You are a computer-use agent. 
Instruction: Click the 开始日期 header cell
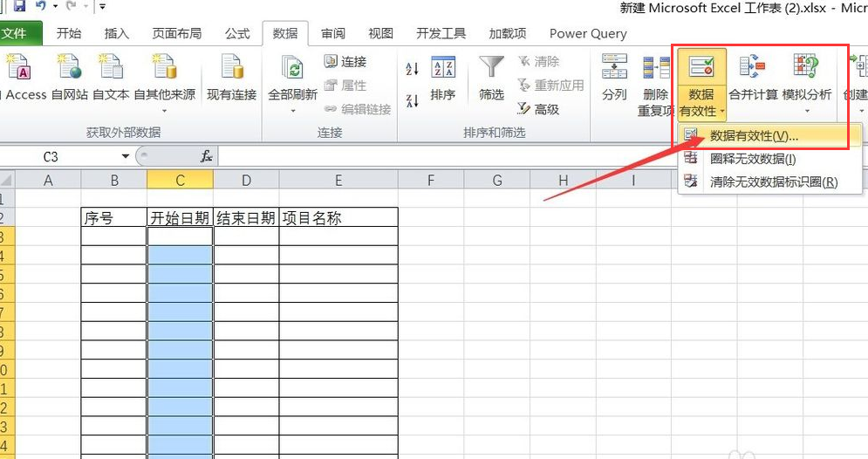point(180,217)
